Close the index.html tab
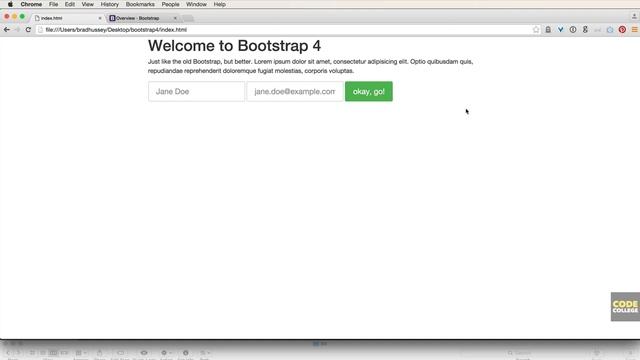This screenshot has width=640, height=360. (100, 18)
